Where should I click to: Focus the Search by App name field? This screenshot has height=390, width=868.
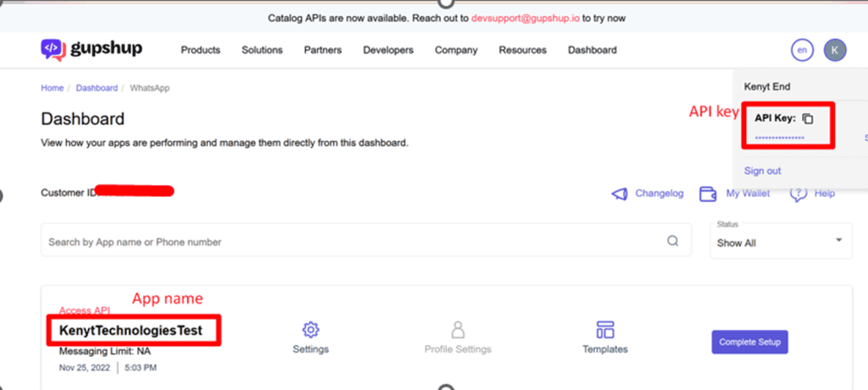pyautogui.click(x=366, y=241)
